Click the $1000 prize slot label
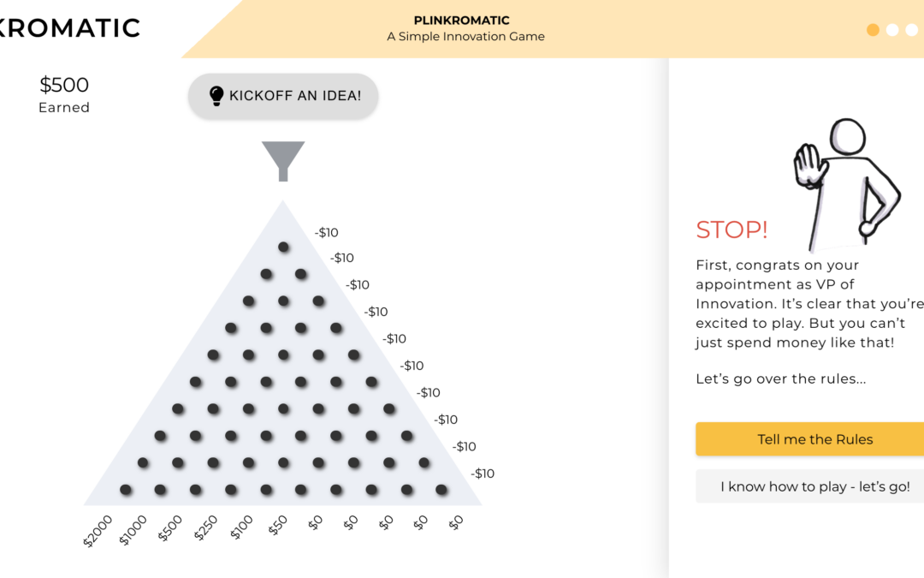The height and width of the screenshot is (578, 924). pos(133,531)
